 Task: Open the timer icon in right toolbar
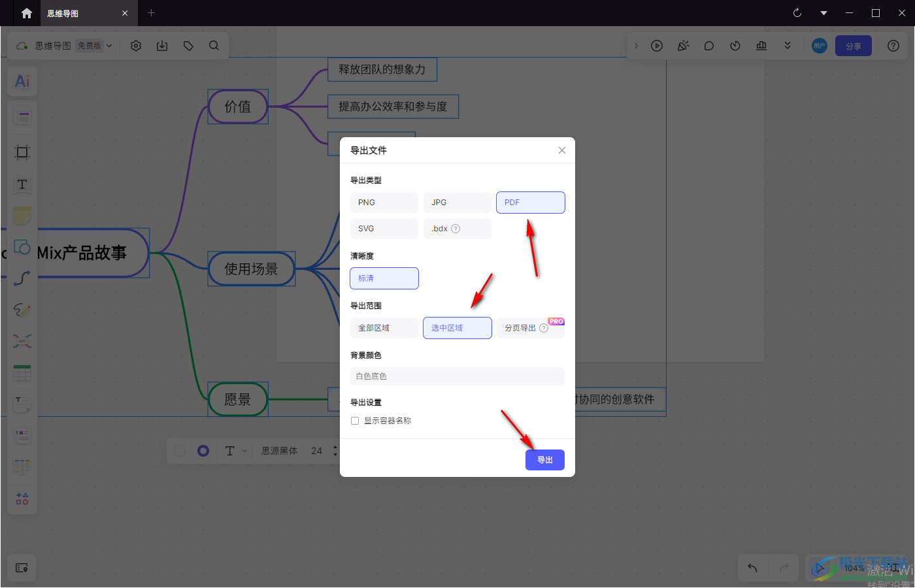click(x=735, y=46)
